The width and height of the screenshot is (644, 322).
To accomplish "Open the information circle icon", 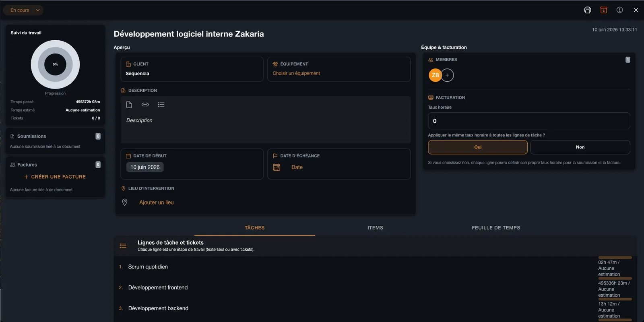I will [x=620, y=10].
